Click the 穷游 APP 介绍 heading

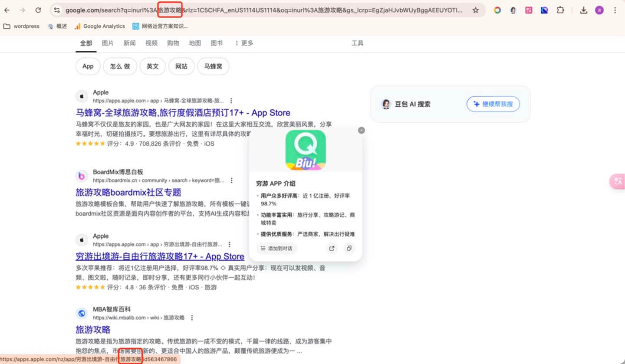(x=276, y=183)
